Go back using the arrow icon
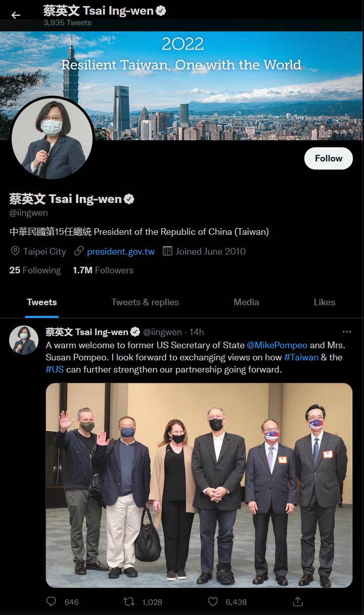The image size is (364, 615). click(x=16, y=15)
